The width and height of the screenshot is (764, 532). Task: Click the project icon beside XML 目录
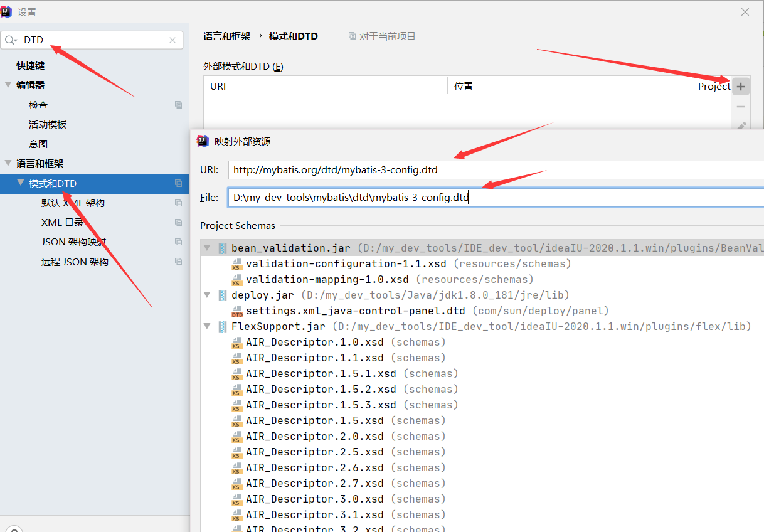tap(179, 222)
